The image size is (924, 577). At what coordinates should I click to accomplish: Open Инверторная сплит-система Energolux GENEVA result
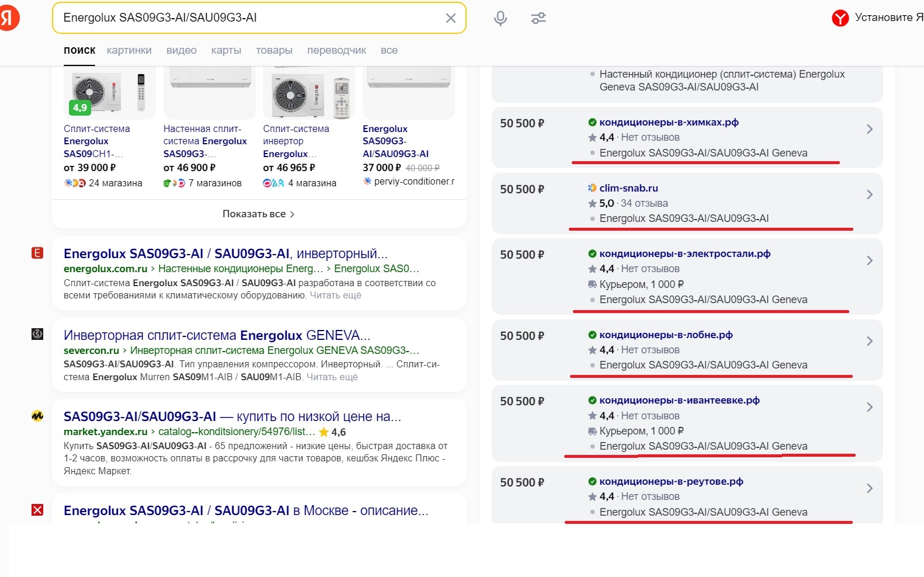click(217, 335)
